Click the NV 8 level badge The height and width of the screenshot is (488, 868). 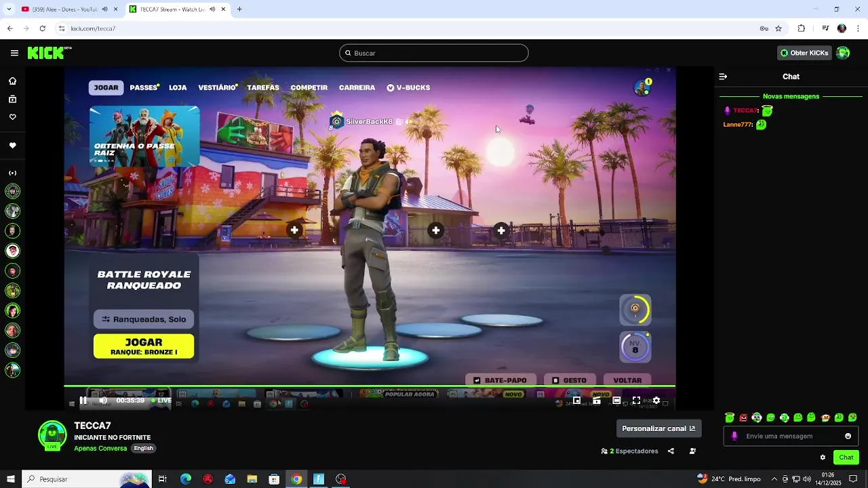[635, 347]
